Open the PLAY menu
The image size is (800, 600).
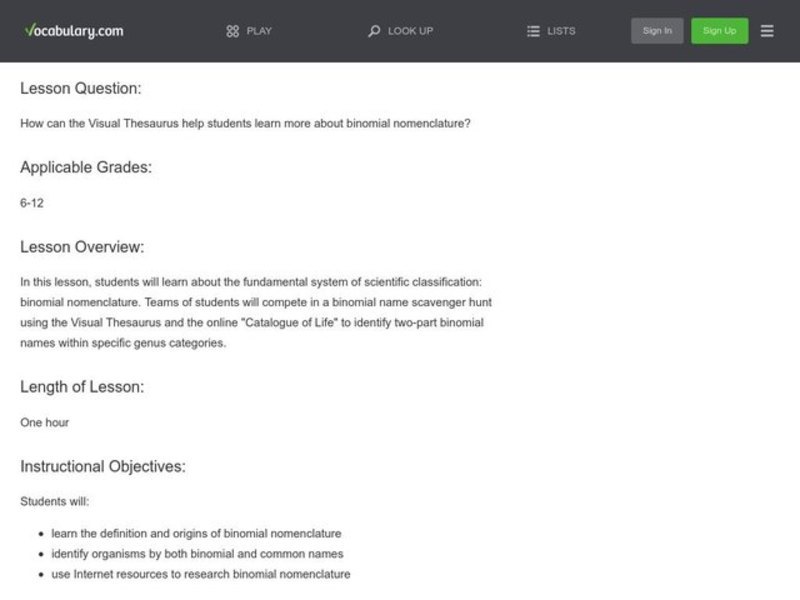[248, 31]
